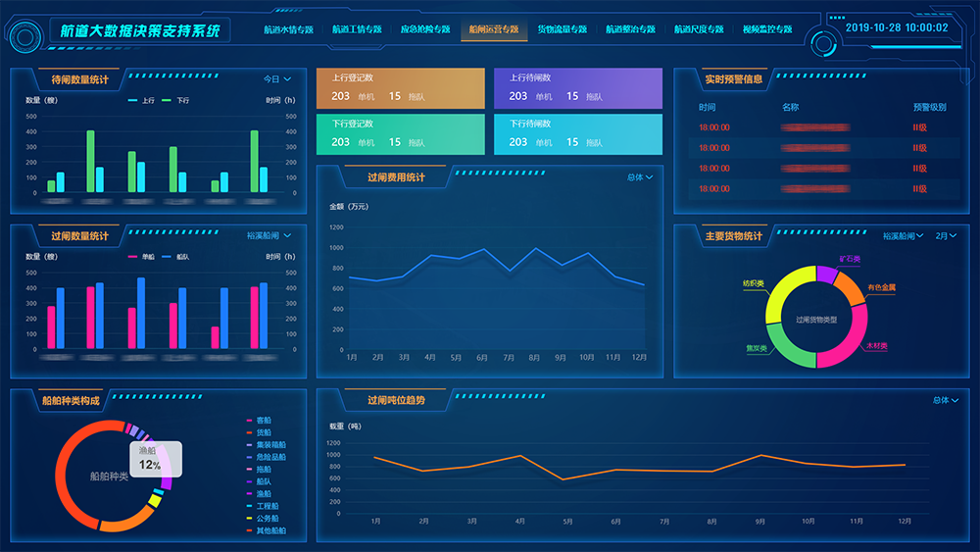Expand the 总体 dropdown in 过闸费用统计
980x552 pixels.
(639, 177)
